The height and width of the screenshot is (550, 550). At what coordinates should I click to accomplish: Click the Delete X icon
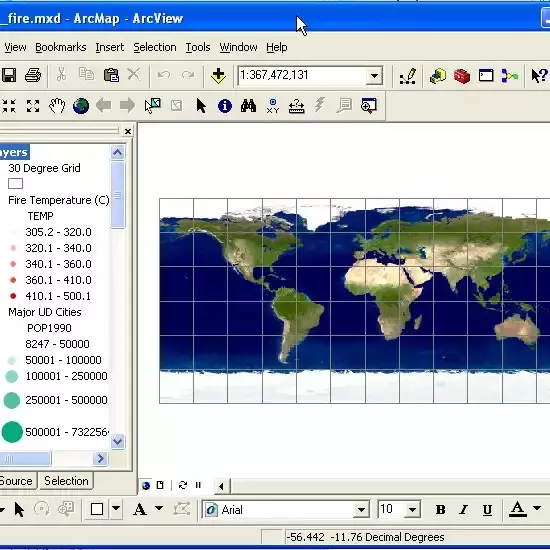tap(133, 74)
